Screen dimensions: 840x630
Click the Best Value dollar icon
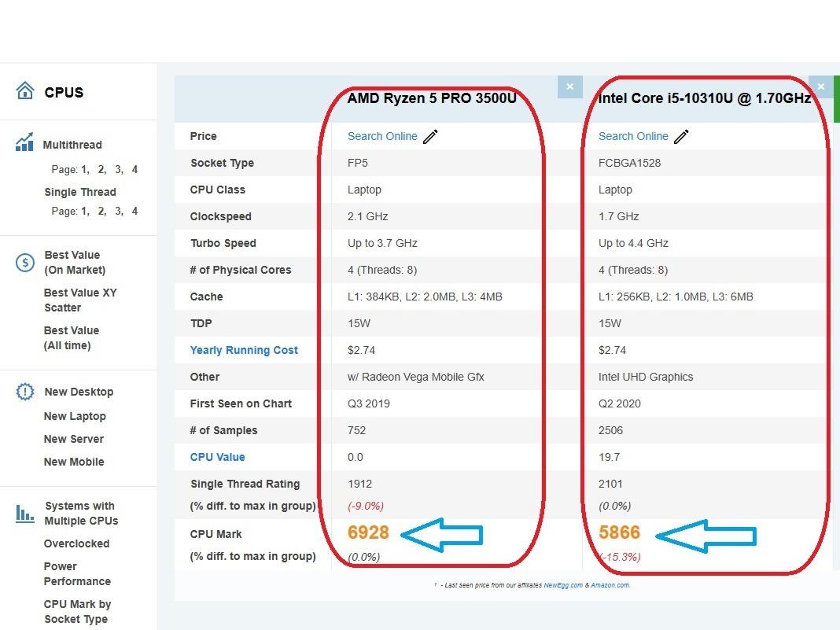click(x=24, y=262)
